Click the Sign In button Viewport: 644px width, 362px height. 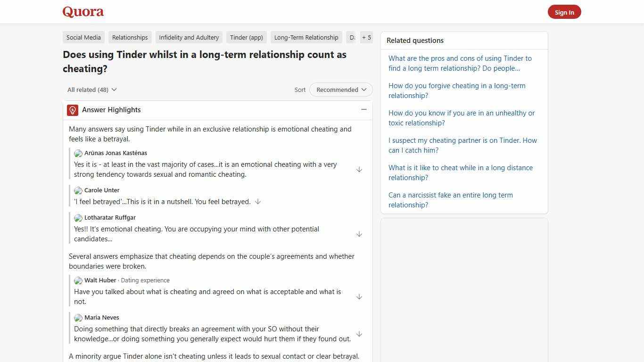point(564,12)
